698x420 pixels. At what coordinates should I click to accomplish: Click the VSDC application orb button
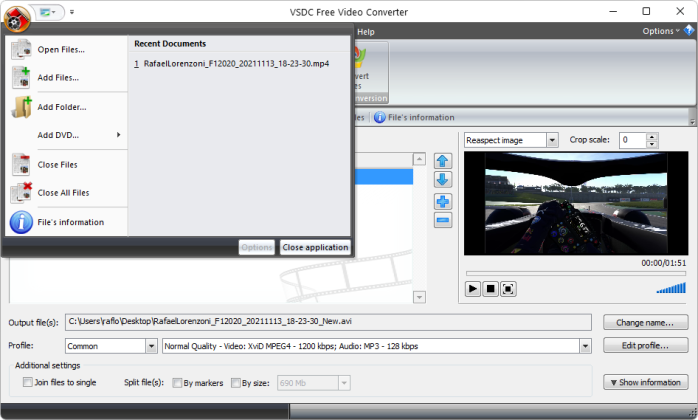coord(17,19)
